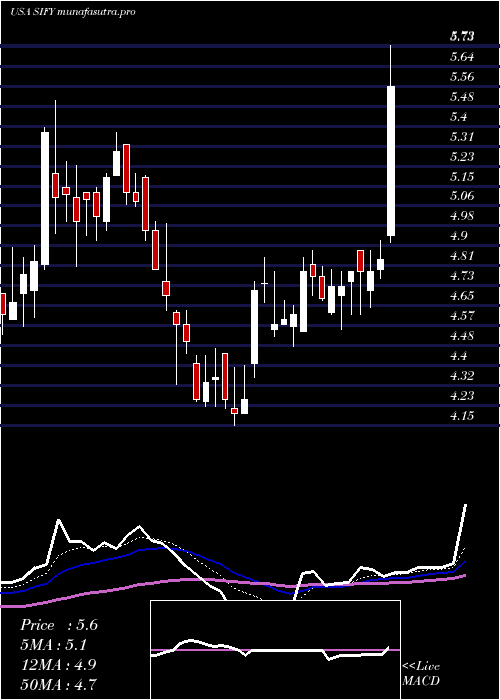Click the 4.4 price axis label
This screenshot has width=500, height=700.
458,356
